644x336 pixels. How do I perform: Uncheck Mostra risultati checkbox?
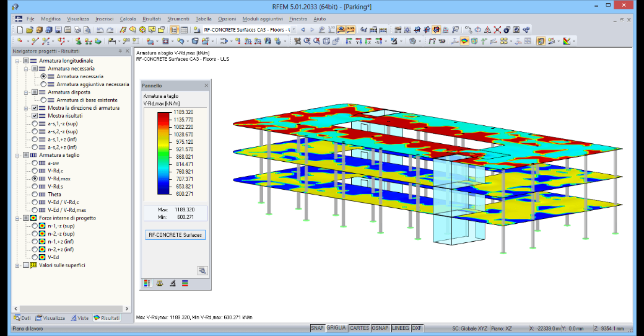pos(35,115)
